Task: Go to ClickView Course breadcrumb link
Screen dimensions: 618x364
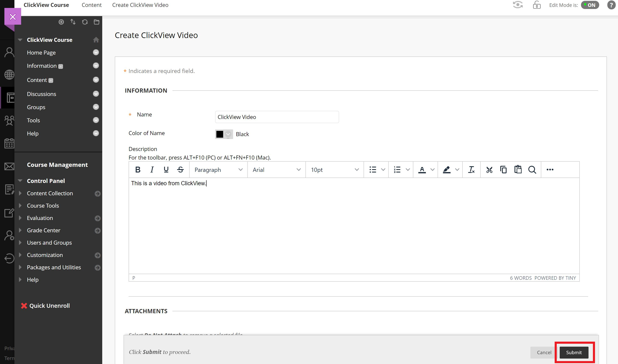Action: 46,5
